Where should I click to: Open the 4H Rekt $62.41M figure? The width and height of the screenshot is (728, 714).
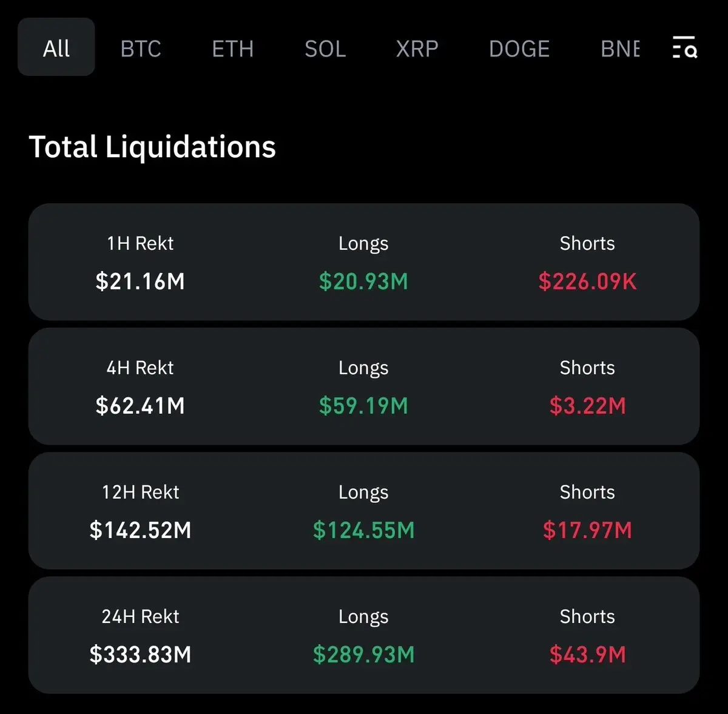click(140, 406)
